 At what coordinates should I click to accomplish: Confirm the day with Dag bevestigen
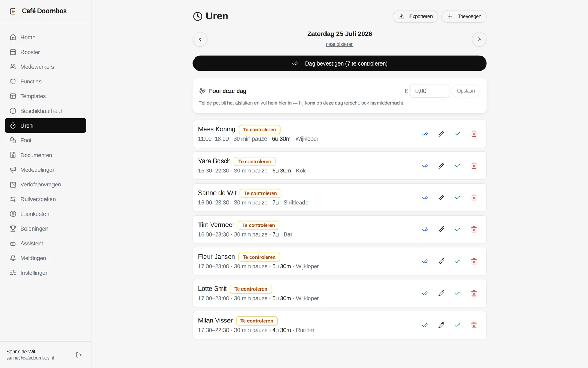339,63
